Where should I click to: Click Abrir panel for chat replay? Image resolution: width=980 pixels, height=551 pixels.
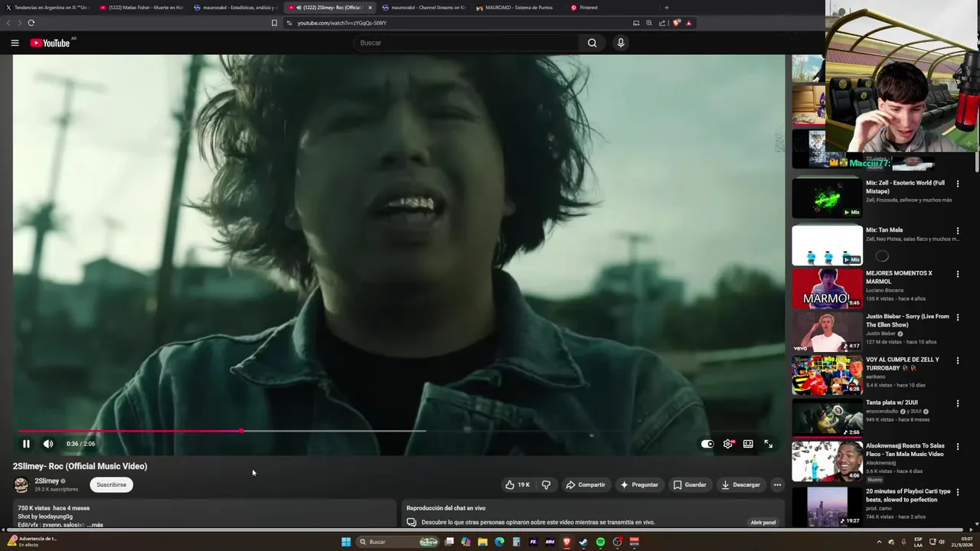pyautogui.click(x=763, y=523)
